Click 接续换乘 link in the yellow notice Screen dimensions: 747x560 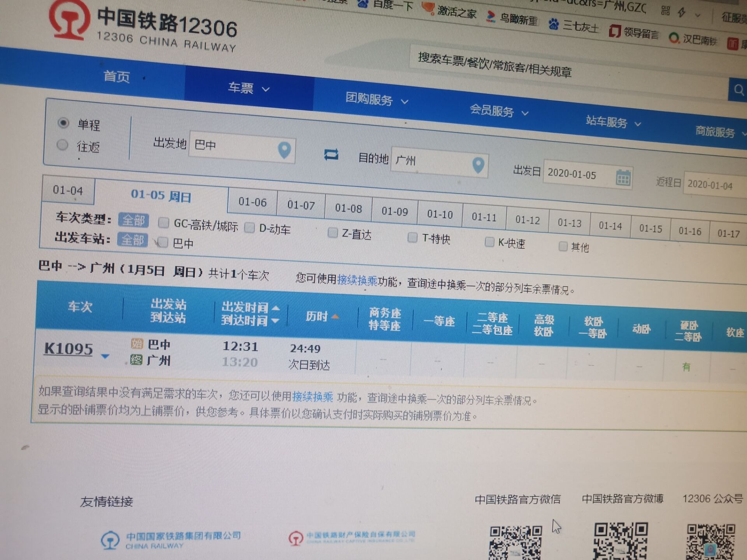tap(312, 396)
